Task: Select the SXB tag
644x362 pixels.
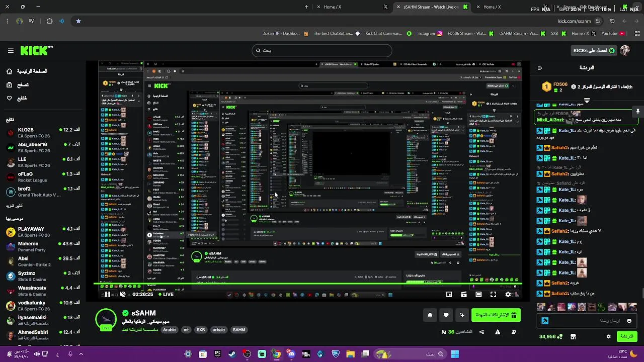Action: (x=201, y=330)
